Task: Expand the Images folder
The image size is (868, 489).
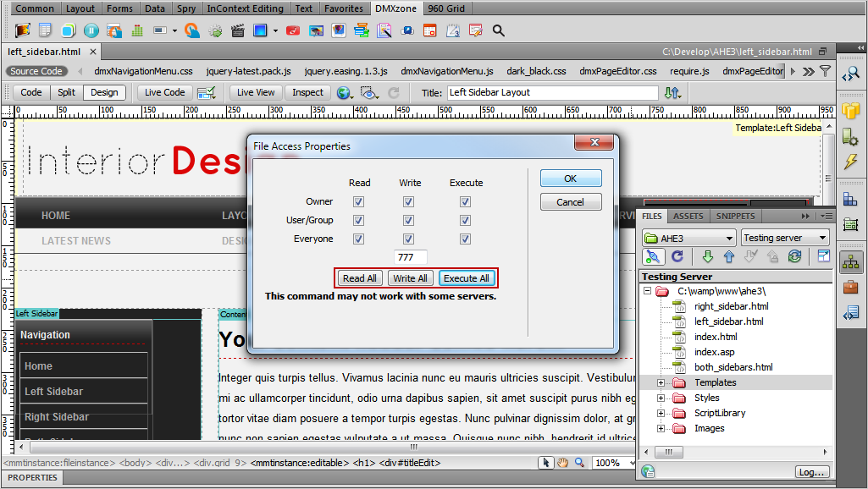Action: 661,428
